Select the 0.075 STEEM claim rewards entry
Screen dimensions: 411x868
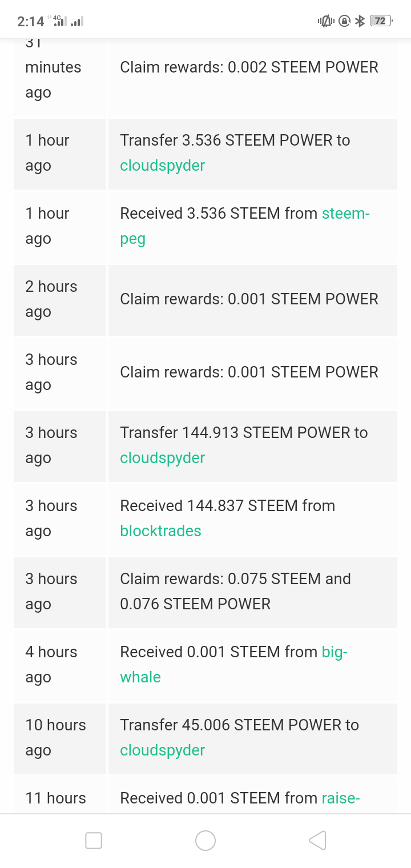pos(235,592)
